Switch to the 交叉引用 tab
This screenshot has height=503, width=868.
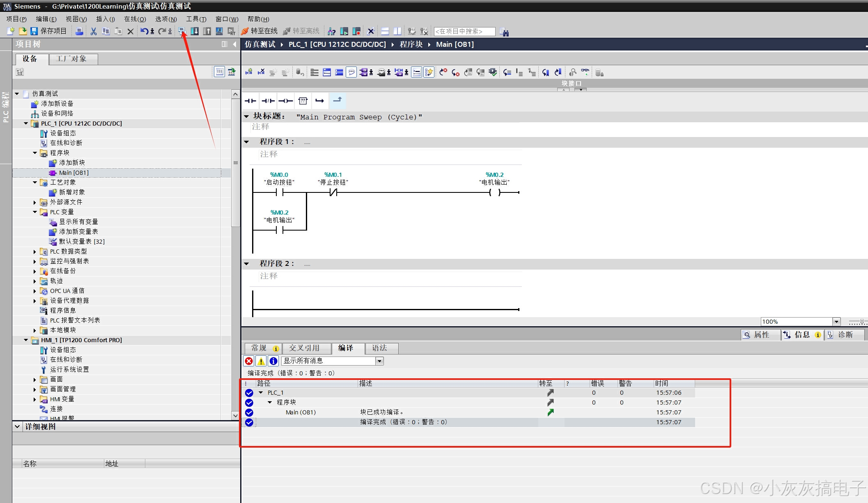click(304, 348)
